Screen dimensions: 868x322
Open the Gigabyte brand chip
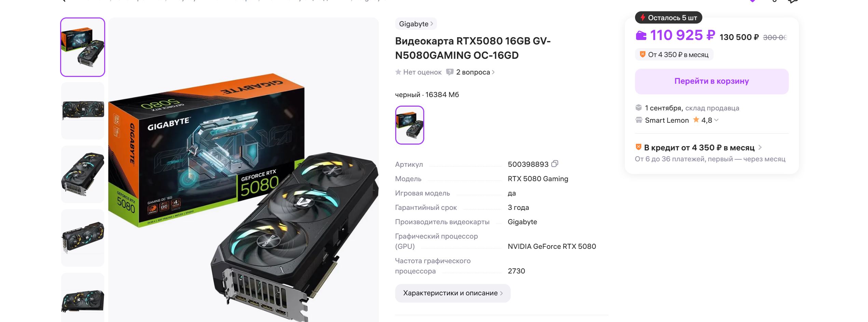pos(416,24)
